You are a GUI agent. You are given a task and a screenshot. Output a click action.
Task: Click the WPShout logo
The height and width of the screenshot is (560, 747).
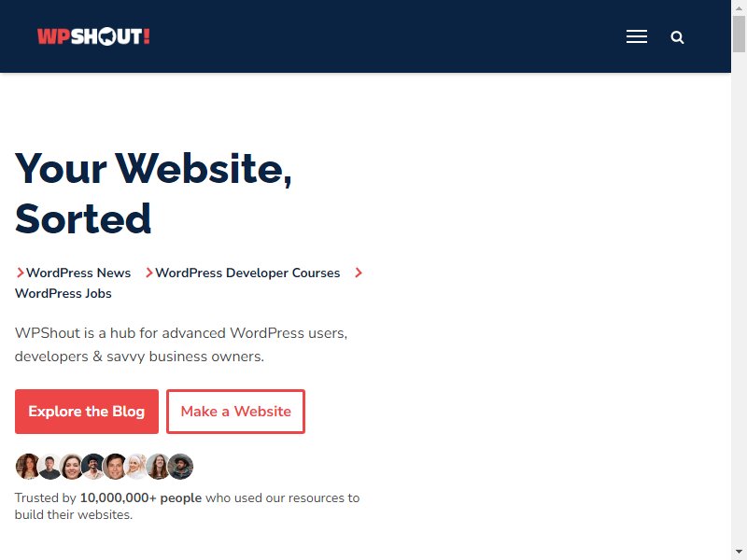pos(93,36)
